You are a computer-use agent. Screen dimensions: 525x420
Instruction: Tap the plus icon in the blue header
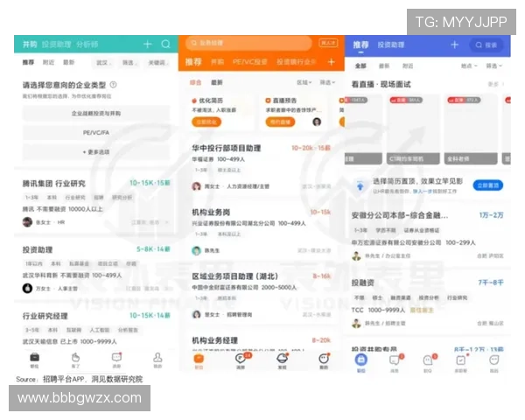(454, 45)
